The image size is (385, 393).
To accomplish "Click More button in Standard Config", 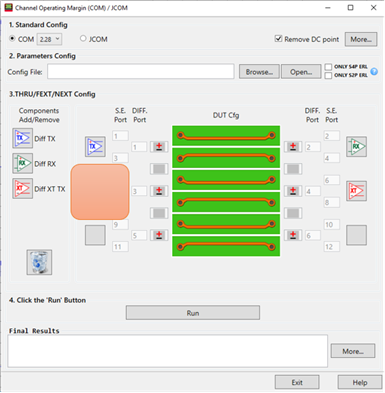I will click(361, 39).
